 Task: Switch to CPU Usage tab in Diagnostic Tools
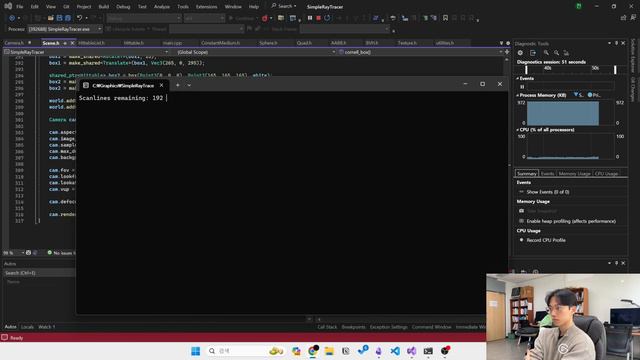[606, 173]
